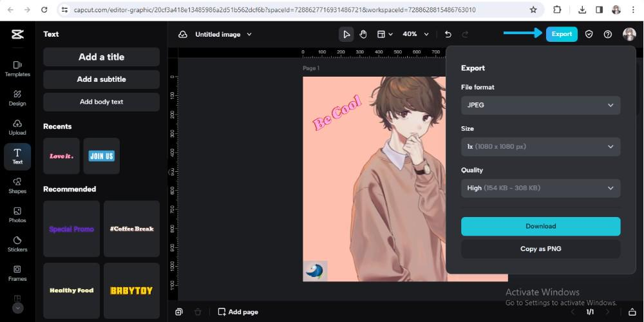This screenshot has width=644, height=322.
Task: Open the CapCut profile avatar menu
Action: click(x=629, y=35)
